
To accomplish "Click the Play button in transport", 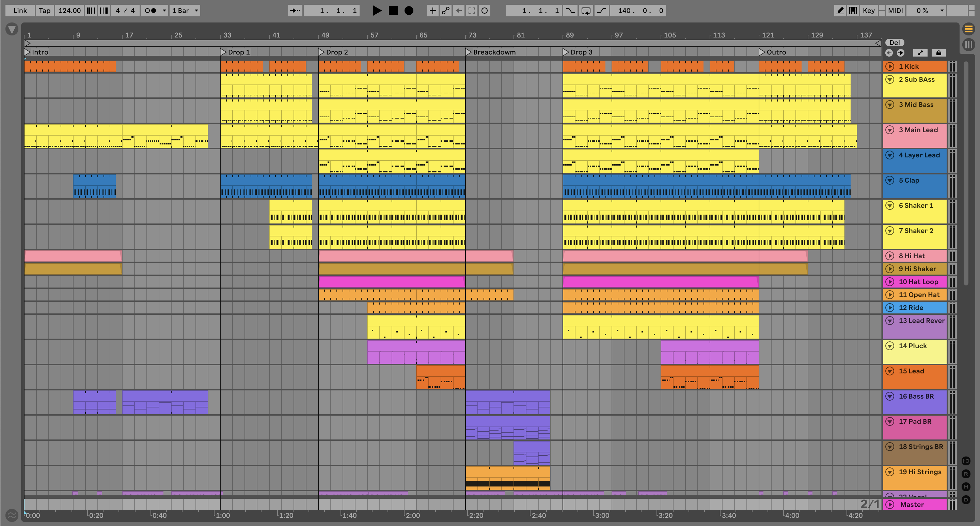I will [x=377, y=11].
